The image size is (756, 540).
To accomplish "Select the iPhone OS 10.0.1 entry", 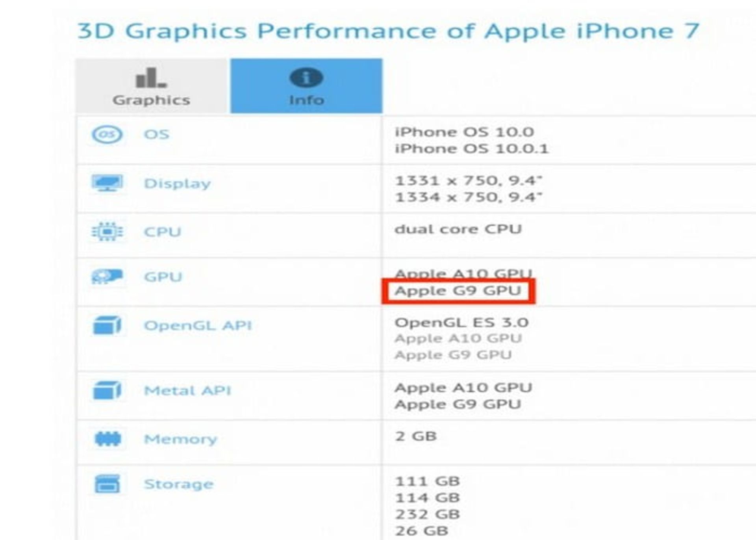I will click(x=472, y=149).
